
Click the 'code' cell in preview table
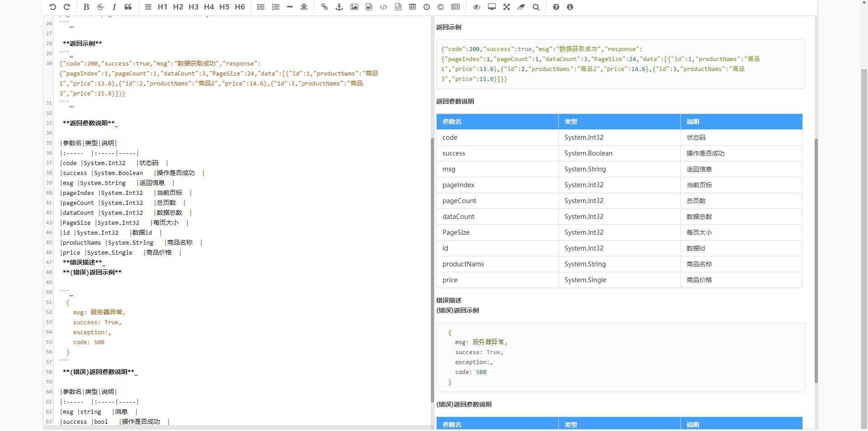coord(497,137)
